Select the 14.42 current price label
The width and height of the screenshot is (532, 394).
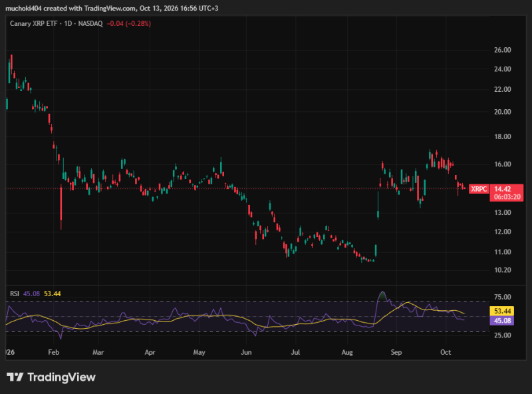click(503, 189)
